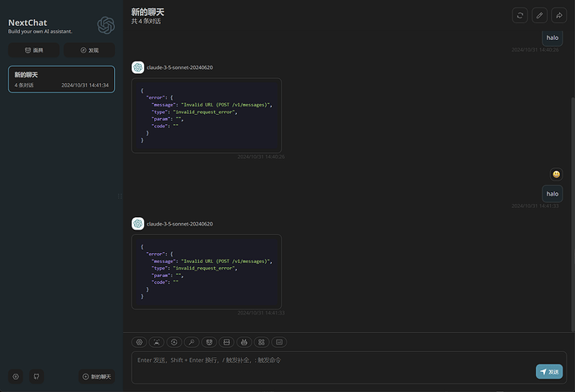Click the smiley user avatar
Screen dimensions: 575x392
pyautogui.click(x=557, y=175)
